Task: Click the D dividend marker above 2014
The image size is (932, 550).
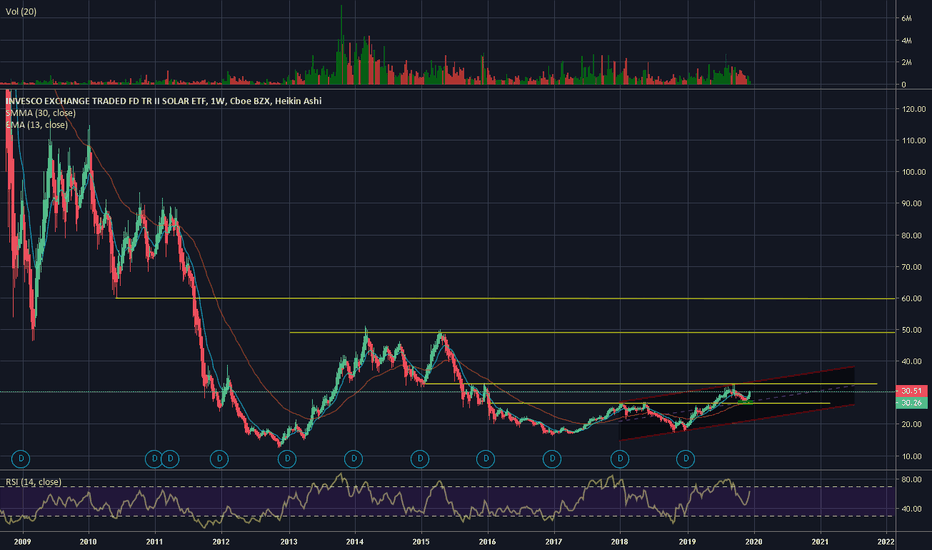Action: 354,458
